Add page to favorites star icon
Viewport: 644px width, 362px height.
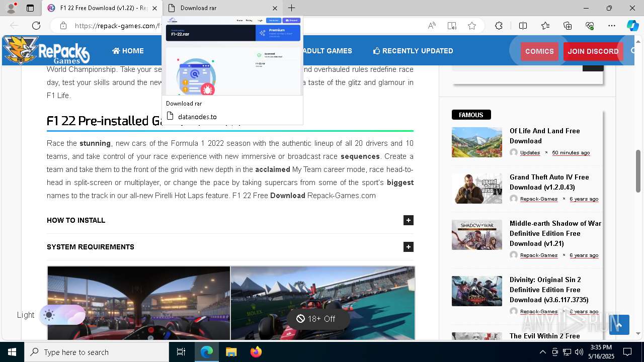[472, 26]
